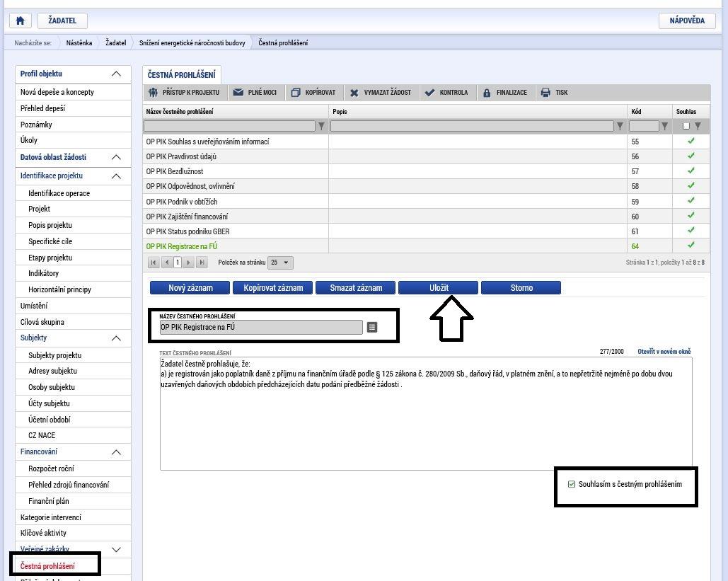Viewport: 728px width, 581px height.
Task: Go to Nástěnka breadcrumb
Action: pyautogui.click(x=79, y=42)
